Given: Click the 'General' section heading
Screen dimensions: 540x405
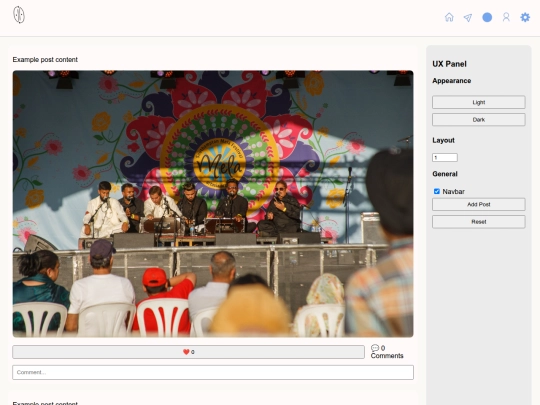Looking at the screenshot, I should click(x=445, y=174).
